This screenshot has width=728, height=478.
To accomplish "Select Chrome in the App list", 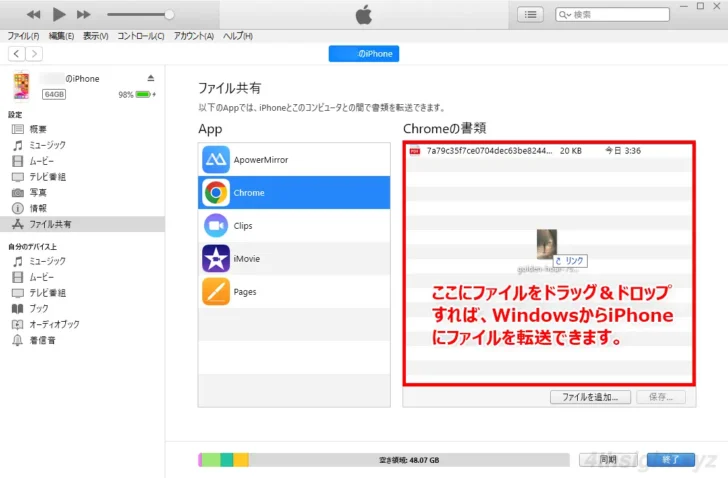I will (x=294, y=193).
